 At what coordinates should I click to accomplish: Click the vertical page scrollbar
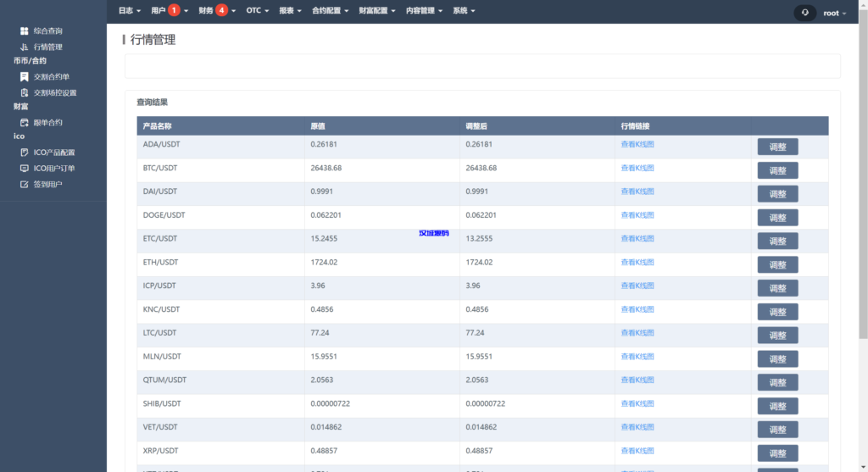click(863, 169)
